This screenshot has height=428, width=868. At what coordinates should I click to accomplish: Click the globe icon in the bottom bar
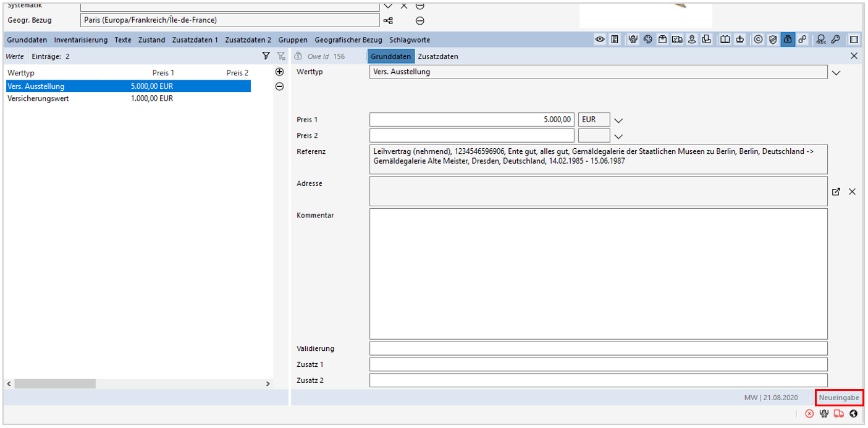(853, 413)
